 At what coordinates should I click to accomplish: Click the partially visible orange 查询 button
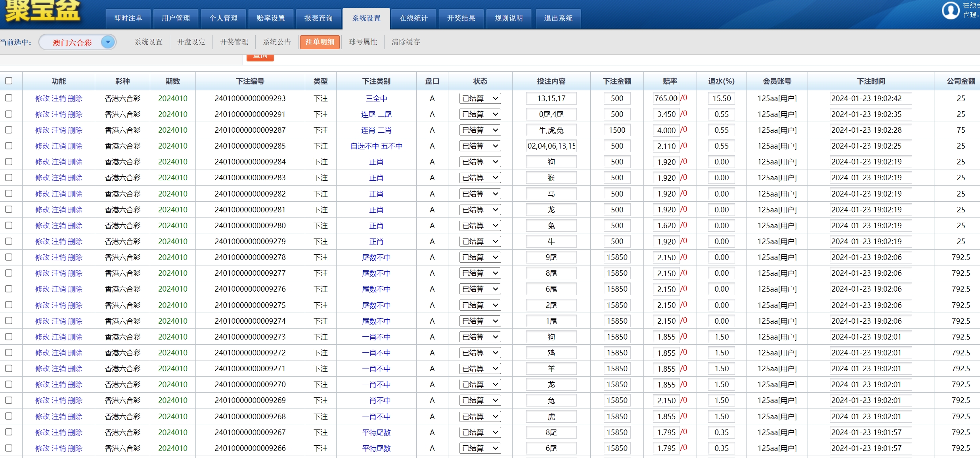260,57
